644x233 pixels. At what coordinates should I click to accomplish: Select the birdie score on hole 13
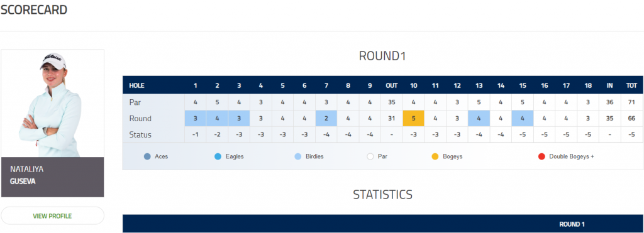coord(479,119)
